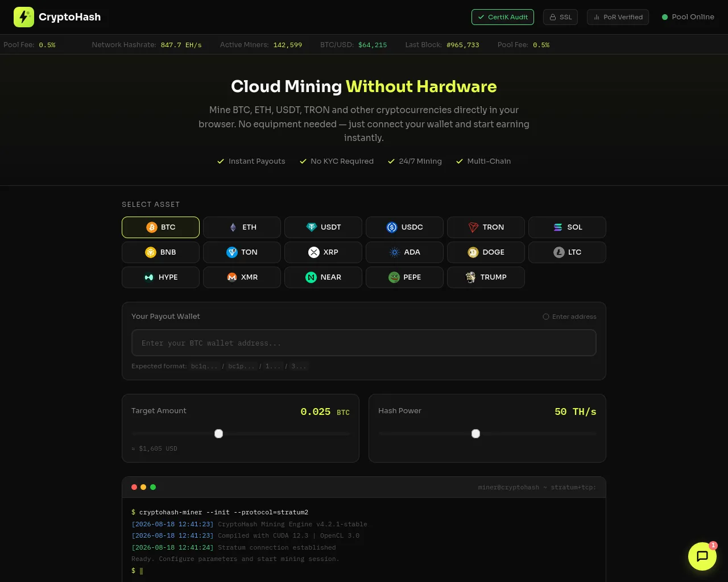Click the lock icon in SSL badge
This screenshot has height=582, width=728.
tap(553, 17)
